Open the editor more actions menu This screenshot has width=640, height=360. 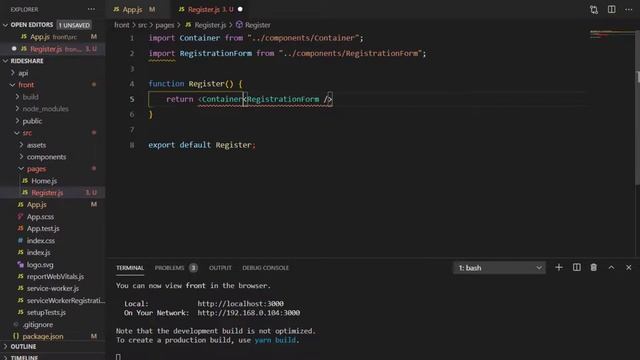tap(629, 9)
